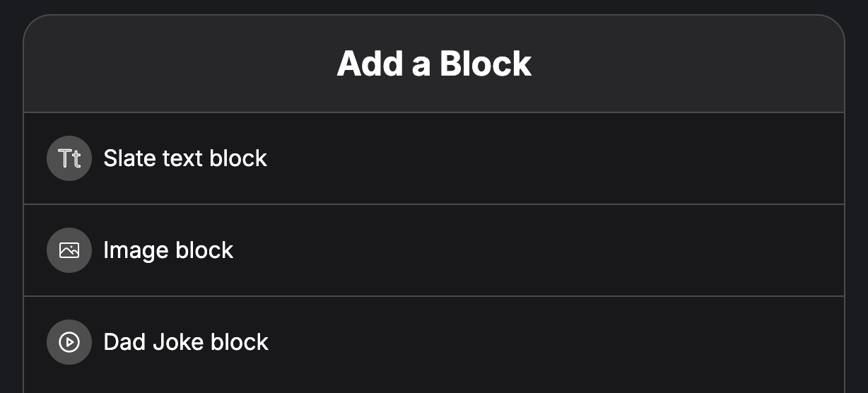Click the picture icon for Image block
The height and width of the screenshot is (393, 868).
[69, 250]
